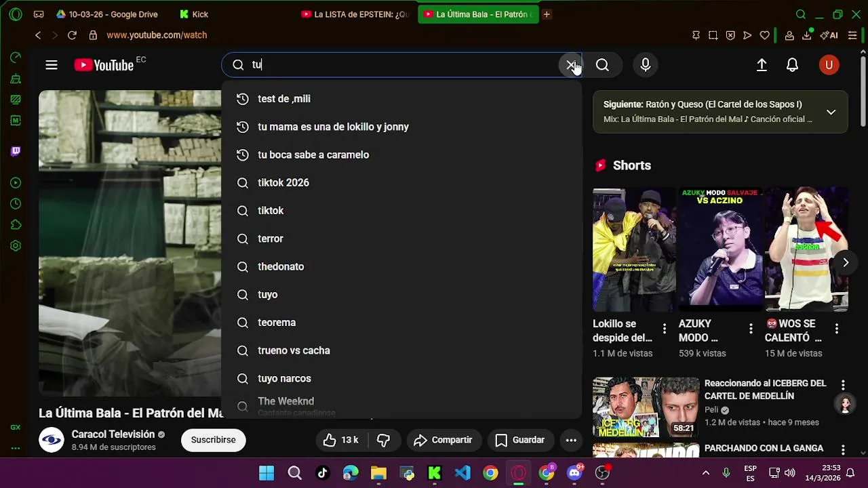Open options for 'AZUKY MODO' short
Viewport: 868px width, 488px height.
(751, 329)
